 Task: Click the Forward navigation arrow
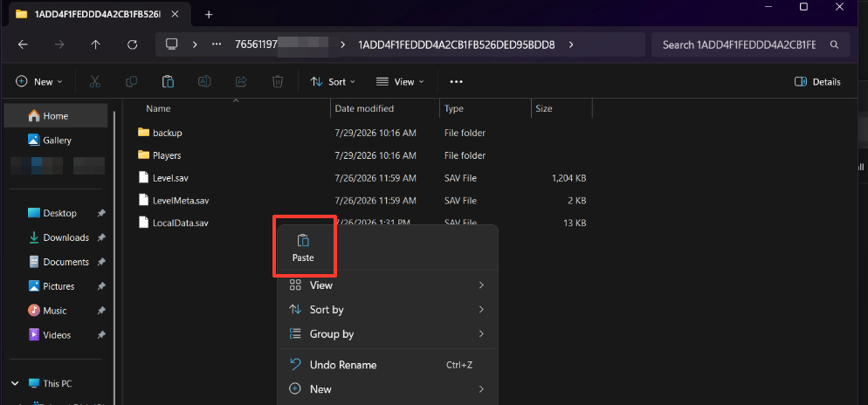pos(59,45)
